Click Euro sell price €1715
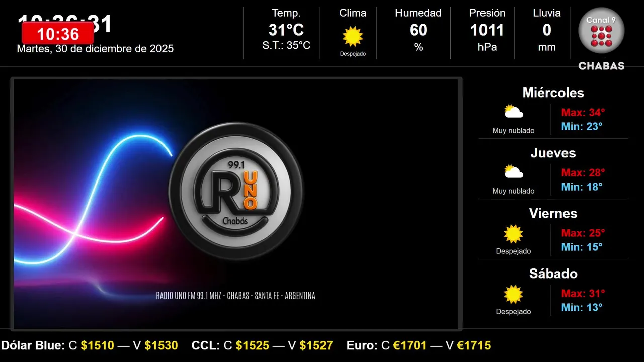644x362 pixels. 474,346
